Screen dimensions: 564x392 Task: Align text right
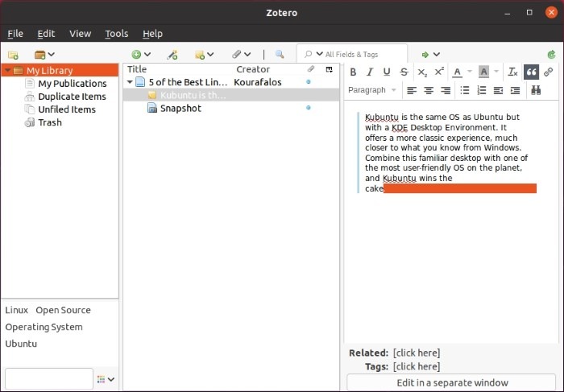[x=446, y=90]
